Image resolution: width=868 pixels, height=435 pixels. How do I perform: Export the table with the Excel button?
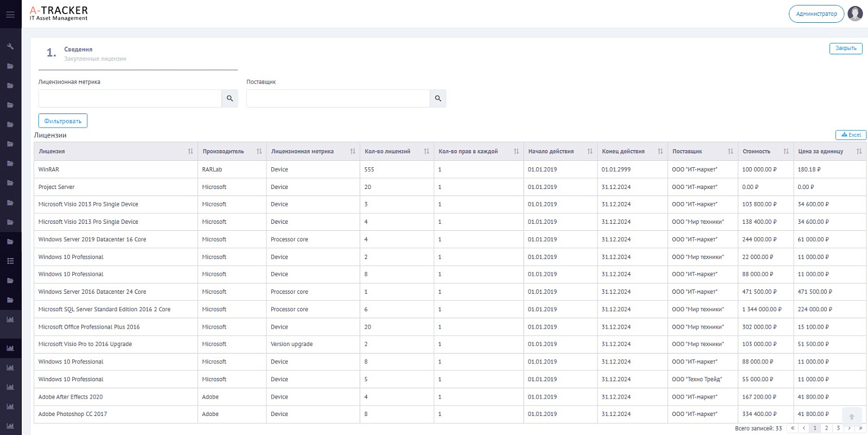click(x=851, y=135)
